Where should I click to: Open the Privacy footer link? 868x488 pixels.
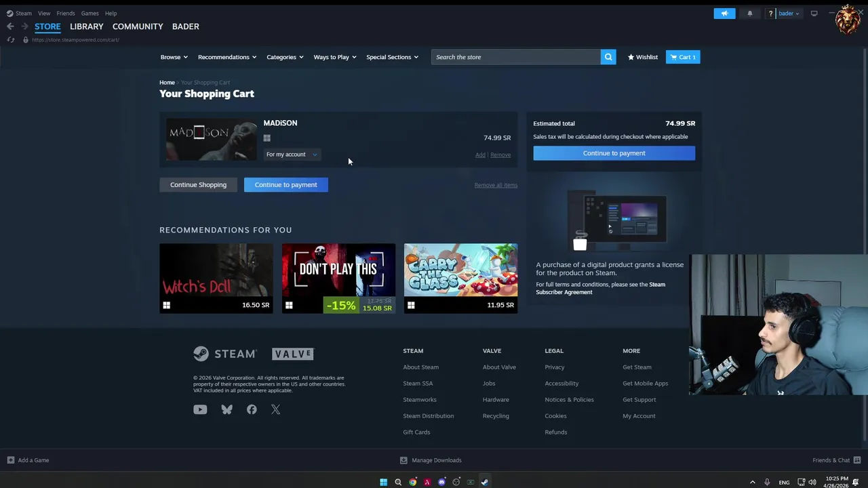(x=555, y=367)
